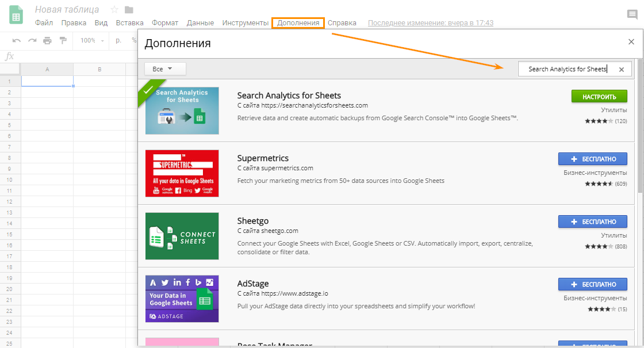Click the Google Sheets home icon
Viewport: 644px width, 348px height.
pyautogui.click(x=16, y=15)
